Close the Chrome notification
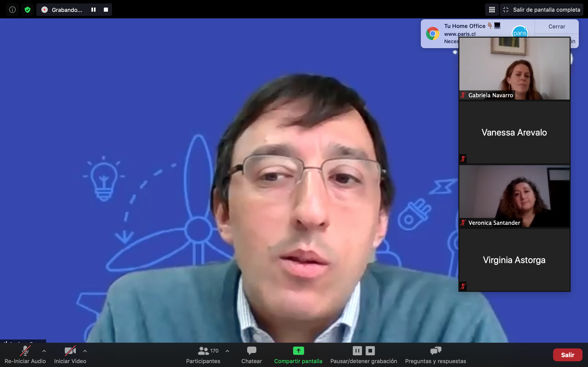The image size is (588, 367). (556, 26)
